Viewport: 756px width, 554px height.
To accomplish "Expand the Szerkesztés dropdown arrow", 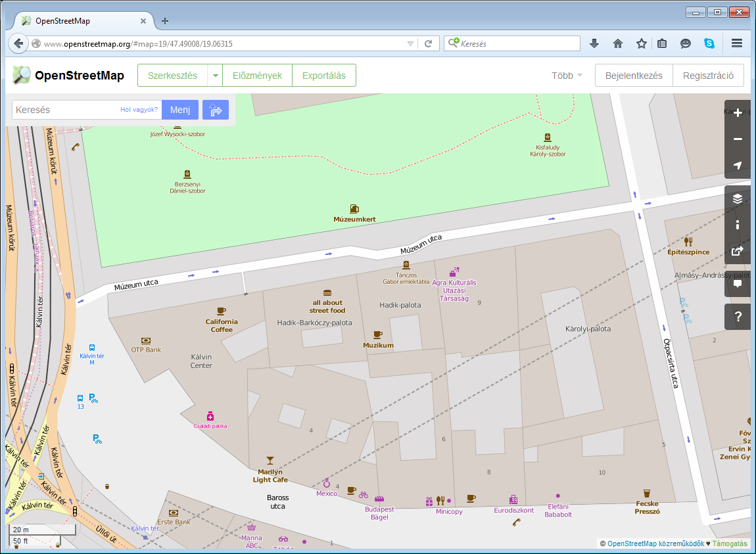I will coord(215,76).
